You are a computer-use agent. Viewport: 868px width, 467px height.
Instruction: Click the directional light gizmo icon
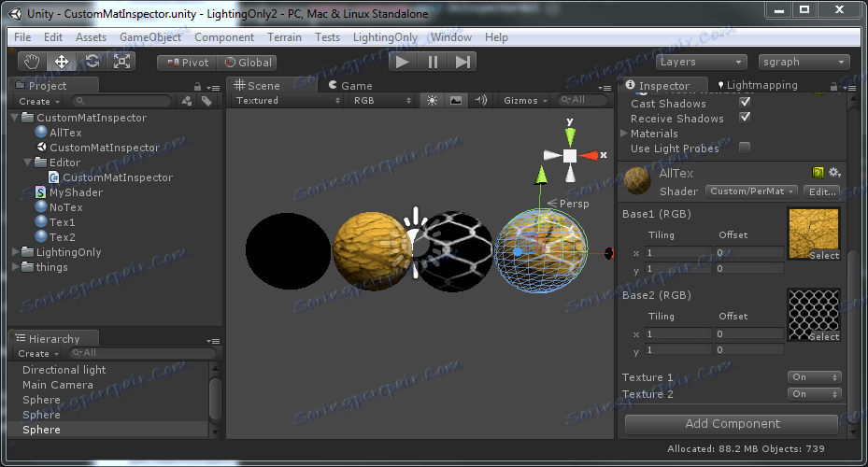415,242
